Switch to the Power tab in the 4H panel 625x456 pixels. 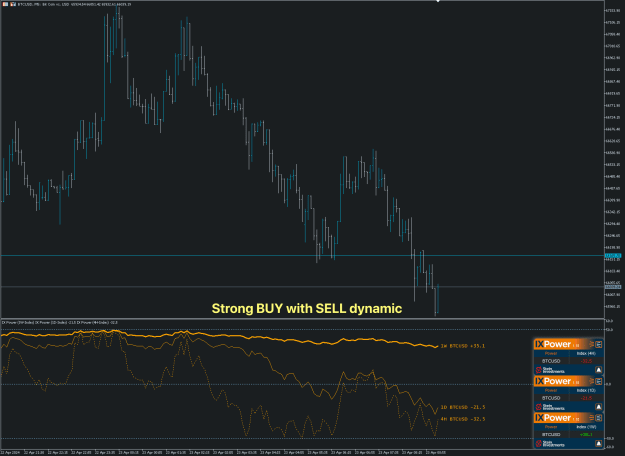551,354
